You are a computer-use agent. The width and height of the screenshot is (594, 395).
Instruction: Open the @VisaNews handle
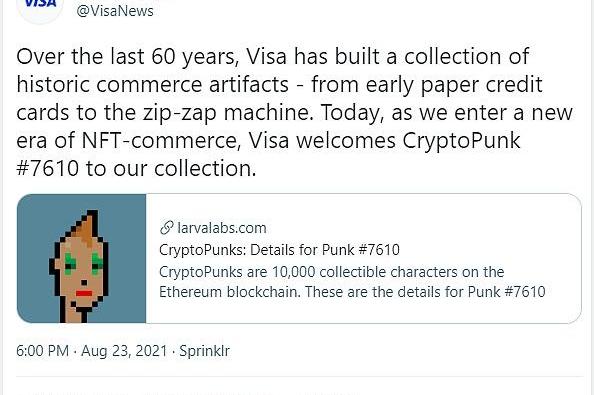[115, 11]
